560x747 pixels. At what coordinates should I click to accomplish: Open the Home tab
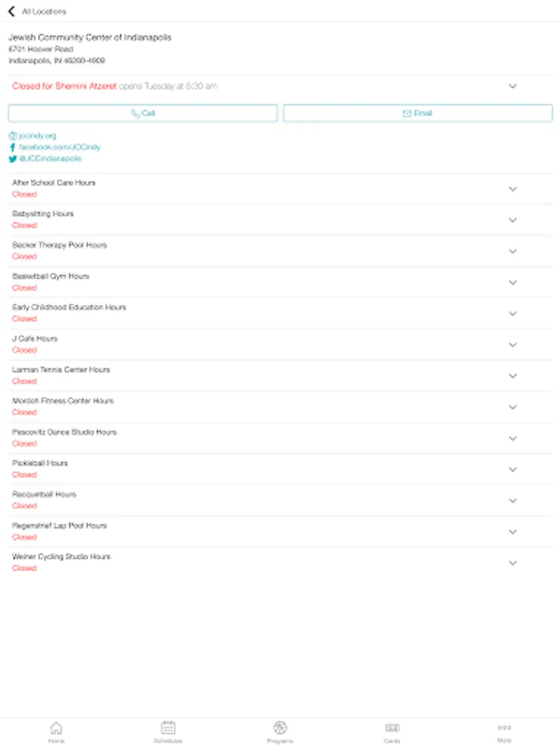(56, 732)
